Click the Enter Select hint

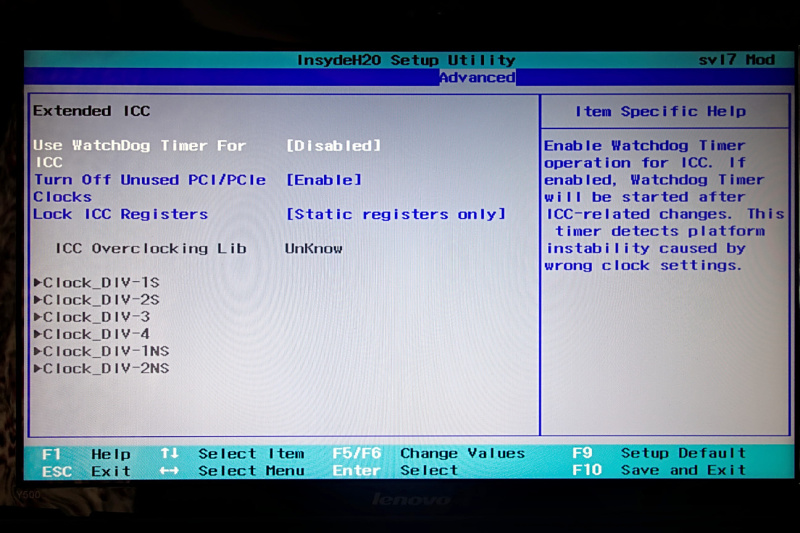pos(395,470)
